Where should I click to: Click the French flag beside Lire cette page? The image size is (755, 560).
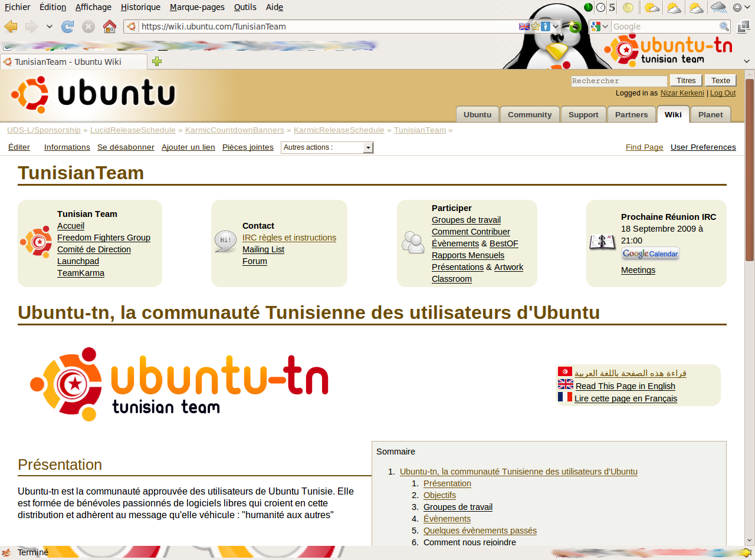(565, 397)
